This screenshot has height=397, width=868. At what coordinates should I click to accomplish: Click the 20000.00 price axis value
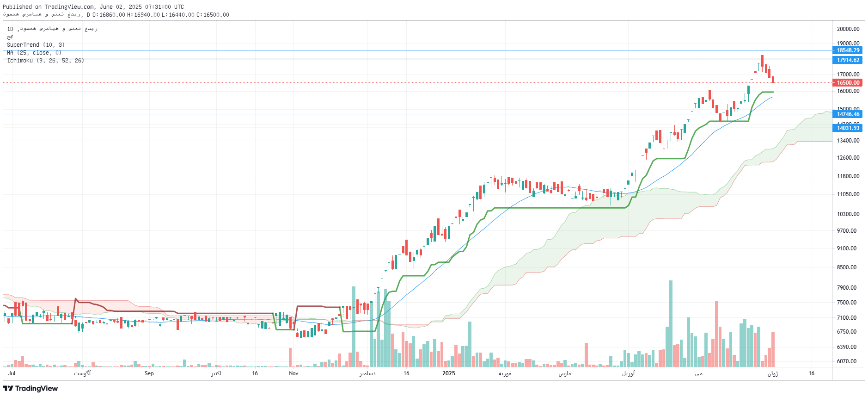848,29
